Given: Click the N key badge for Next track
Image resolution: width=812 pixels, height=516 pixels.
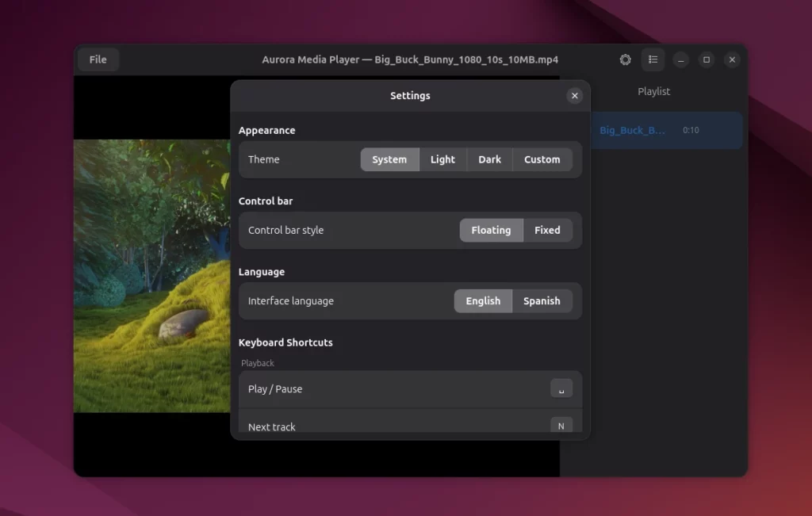Looking at the screenshot, I should (x=561, y=426).
